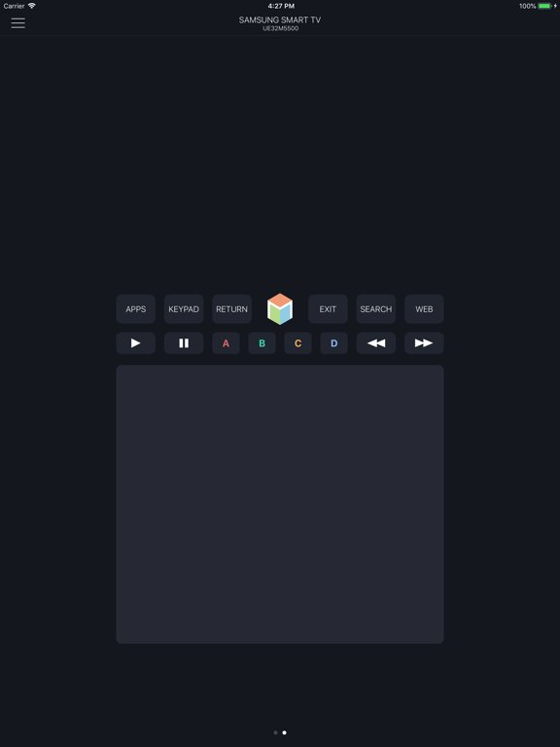This screenshot has height=747, width=560.
Task: Open the hamburger menu
Action: pyautogui.click(x=18, y=23)
